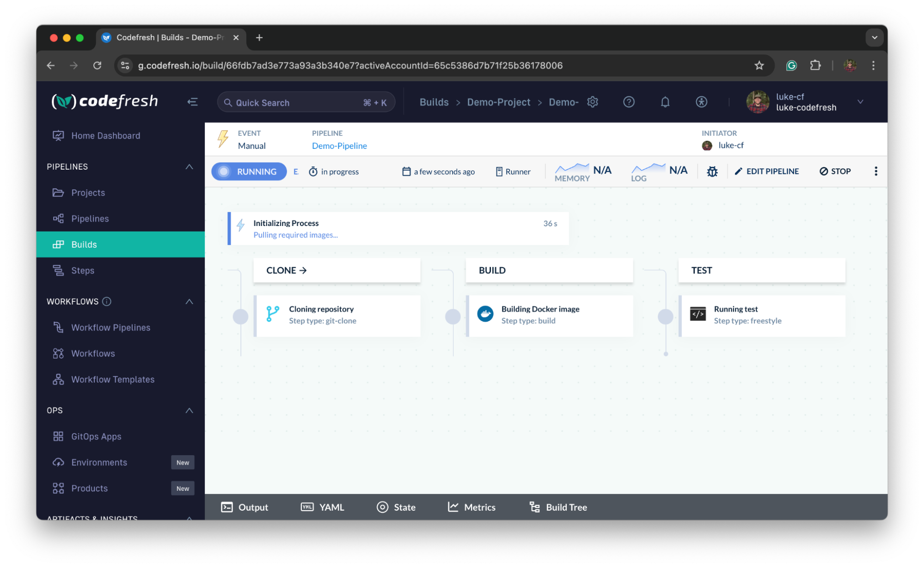Stop the running build with STOP
This screenshot has width=924, height=568.
[835, 171]
